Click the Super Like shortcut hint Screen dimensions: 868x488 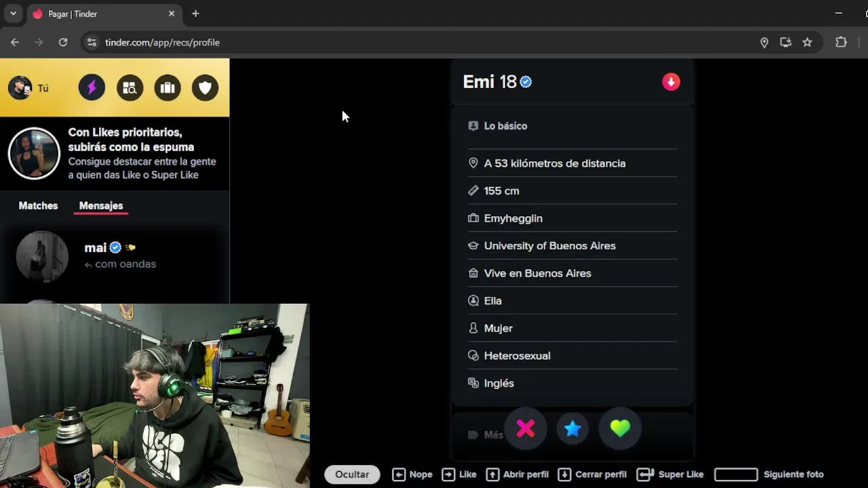click(670, 474)
